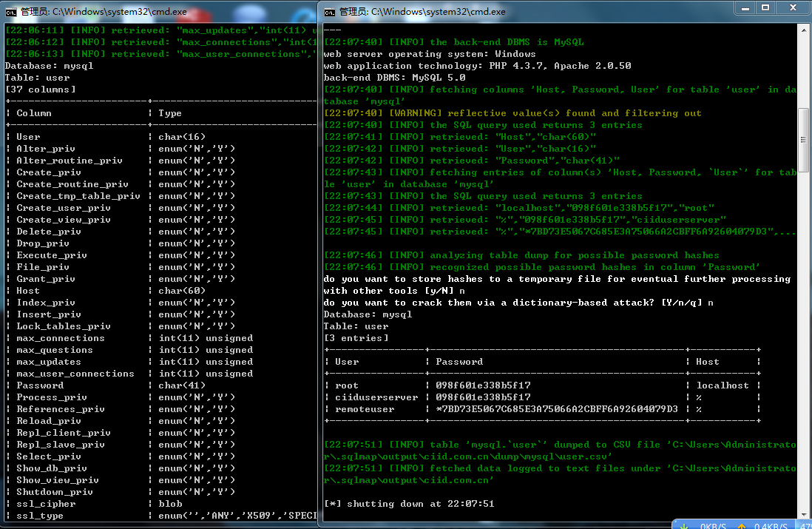The height and width of the screenshot is (529, 812).
Task: Click the upload speed 0.4KB/S indicator
Action: click(x=771, y=525)
